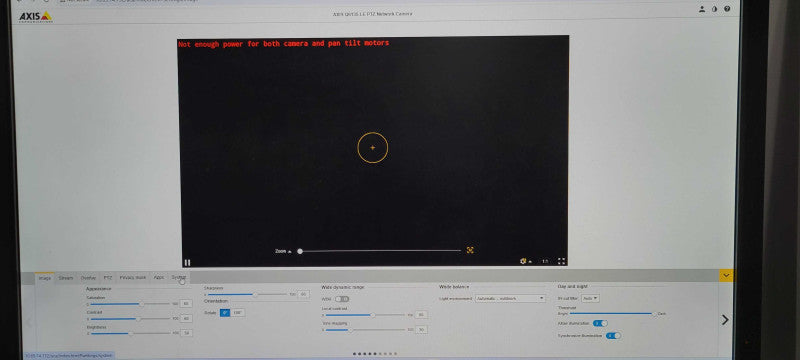This screenshot has width=800, height=360.
Task: Click the Local contrast value field
Action: (x=421, y=315)
